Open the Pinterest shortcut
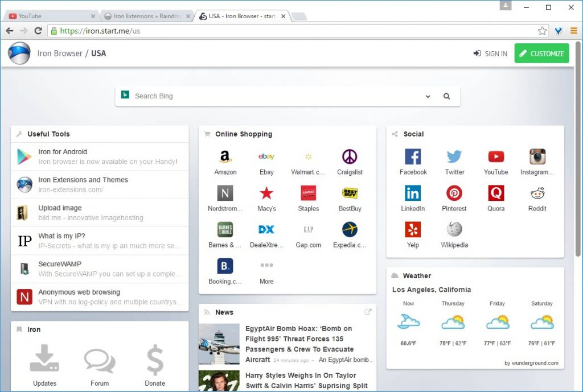 [454, 193]
